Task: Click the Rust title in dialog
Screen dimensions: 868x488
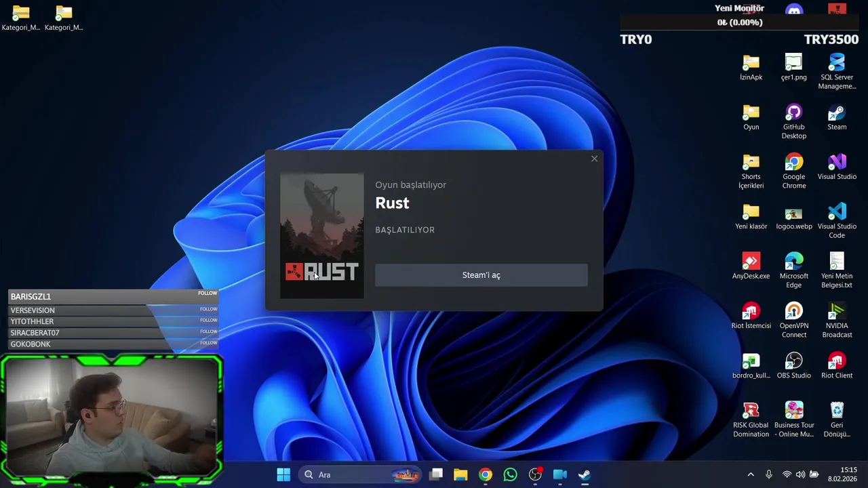Action: coord(392,203)
